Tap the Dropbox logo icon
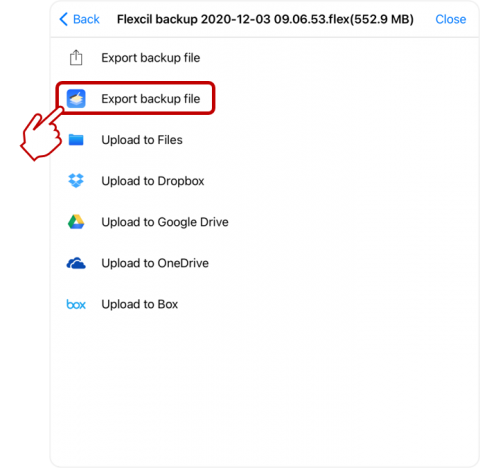The image size is (480, 468). (76, 181)
